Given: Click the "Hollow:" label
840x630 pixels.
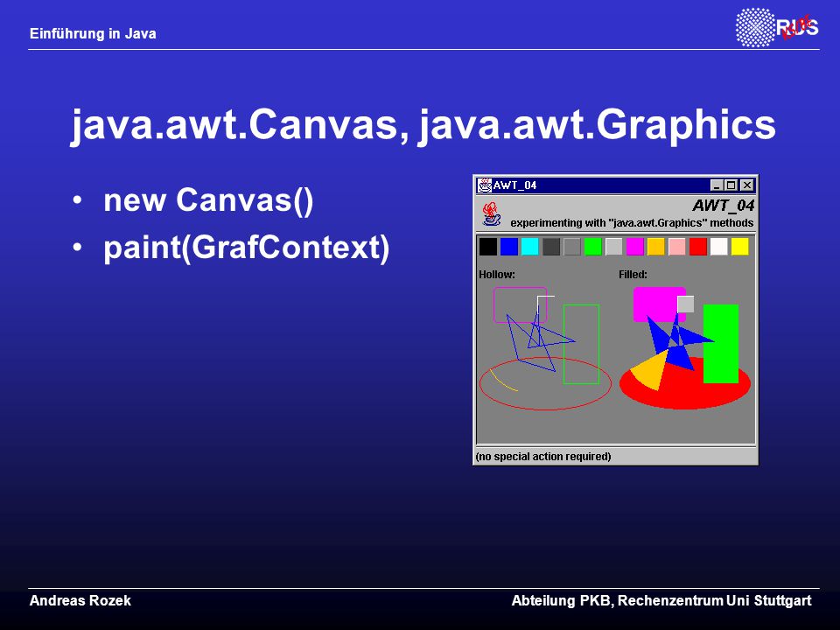Looking at the screenshot, I should [x=497, y=274].
